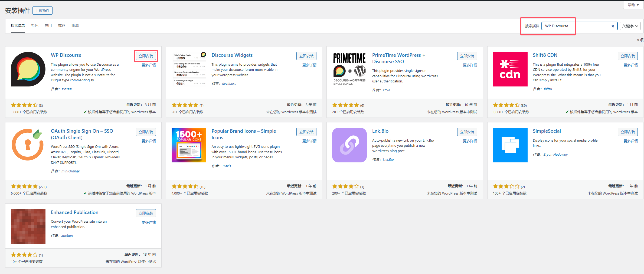Install the Lnk.Bio plugin
Viewport: 644px width, 274px height.
coord(467,132)
